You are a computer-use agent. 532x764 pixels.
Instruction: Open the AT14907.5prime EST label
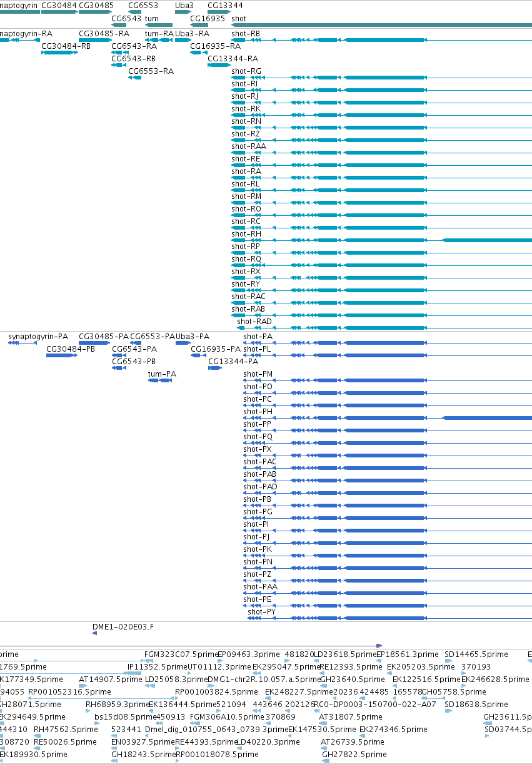[111, 679]
